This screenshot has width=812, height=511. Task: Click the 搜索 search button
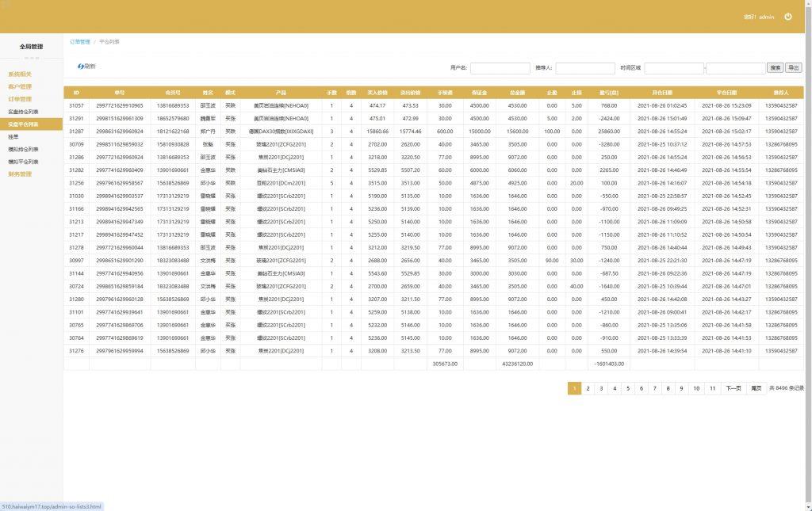click(x=776, y=68)
